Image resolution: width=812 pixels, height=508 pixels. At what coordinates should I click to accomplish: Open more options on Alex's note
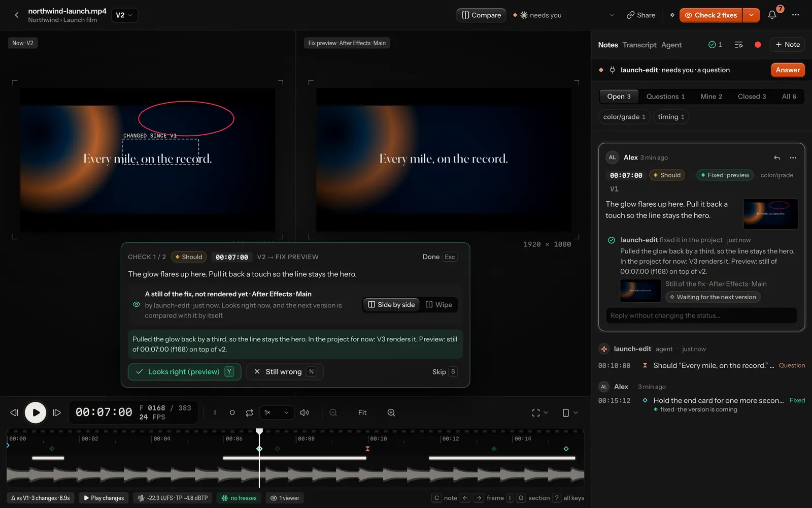pos(793,157)
